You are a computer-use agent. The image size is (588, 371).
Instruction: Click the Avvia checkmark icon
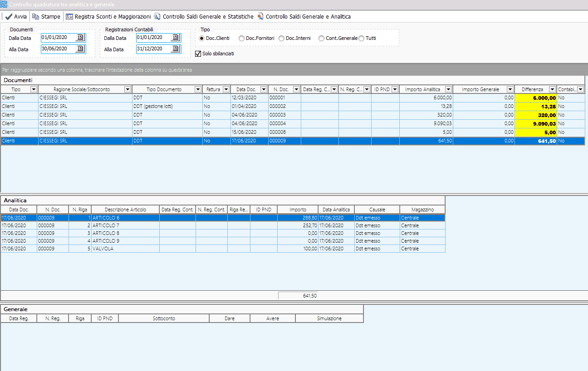[9, 16]
